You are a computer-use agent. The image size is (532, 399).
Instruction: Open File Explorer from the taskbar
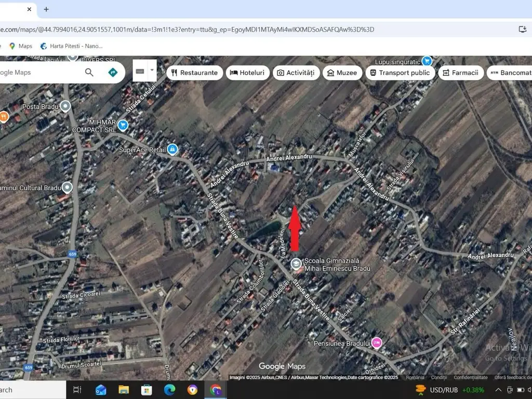(x=124, y=390)
